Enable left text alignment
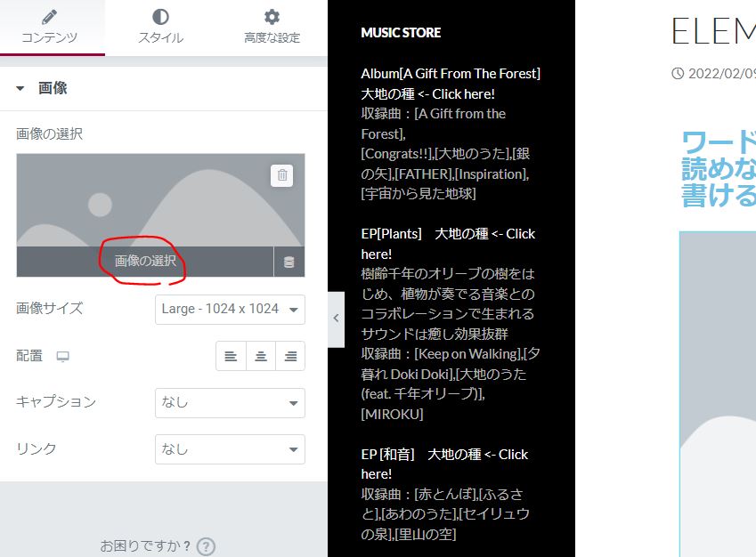Screen dimensions: 756x557 click(231, 355)
